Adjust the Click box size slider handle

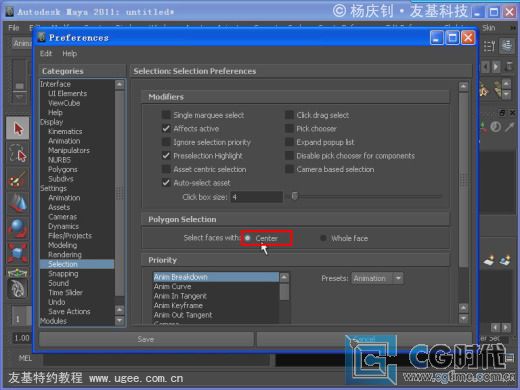(294, 196)
